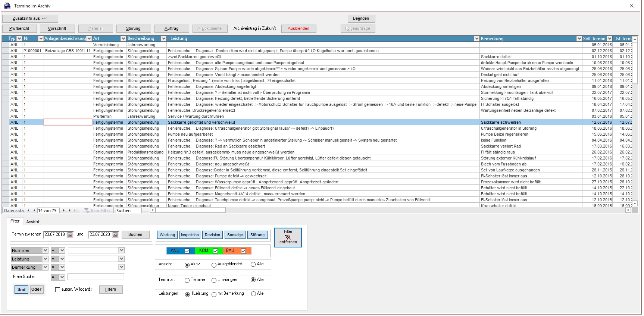Click the 'Filter entfernen' funnel button
Viewport: 644px width, 316px height.
pyautogui.click(x=288, y=237)
